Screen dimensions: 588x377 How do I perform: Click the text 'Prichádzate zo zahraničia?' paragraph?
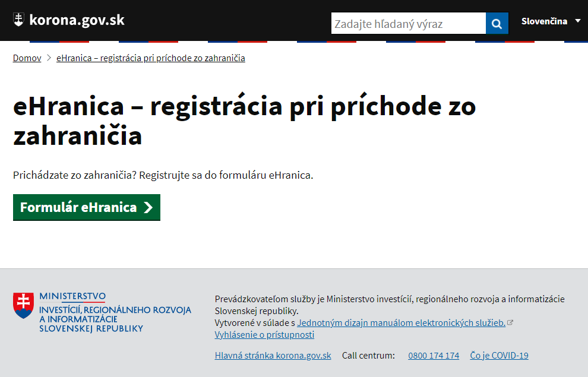(x=163, y=175)
